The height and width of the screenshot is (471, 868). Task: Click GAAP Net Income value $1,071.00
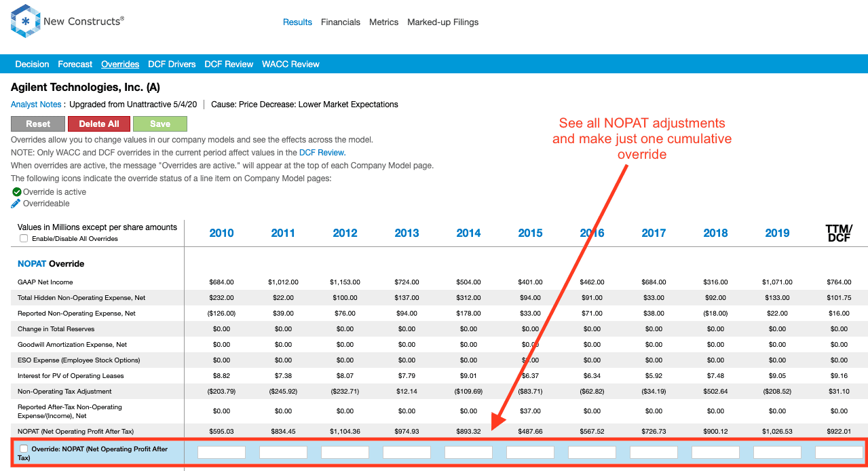777,282
